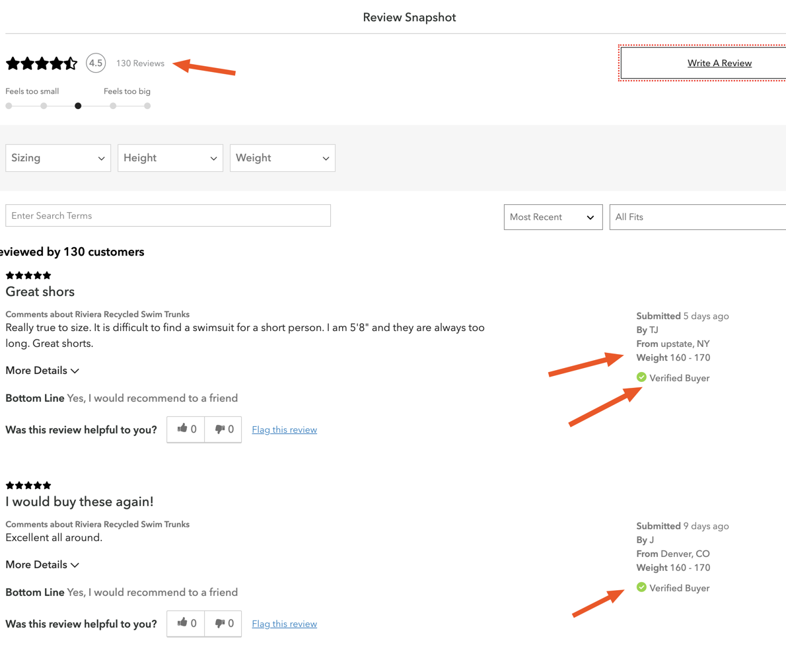Click thumbs up on TJ's review
The height and width of the screenshot is (672, 786).
(186, 429)
